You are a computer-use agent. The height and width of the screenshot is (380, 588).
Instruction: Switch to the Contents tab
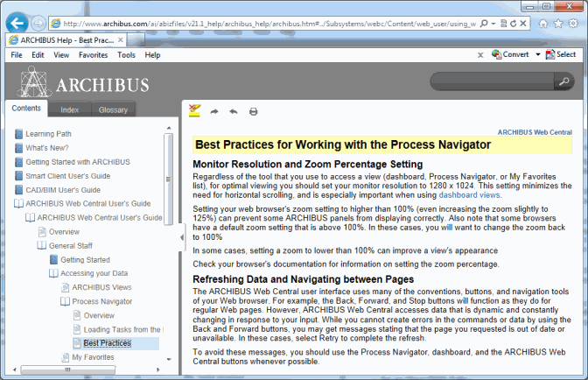click(26, 108)
